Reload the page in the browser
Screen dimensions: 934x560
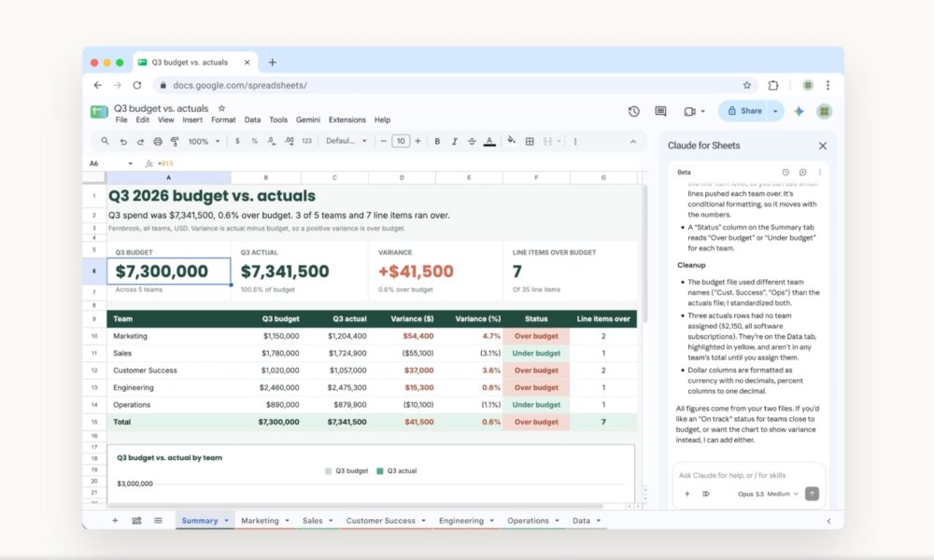pyautogui.click(x=137, y=85)
